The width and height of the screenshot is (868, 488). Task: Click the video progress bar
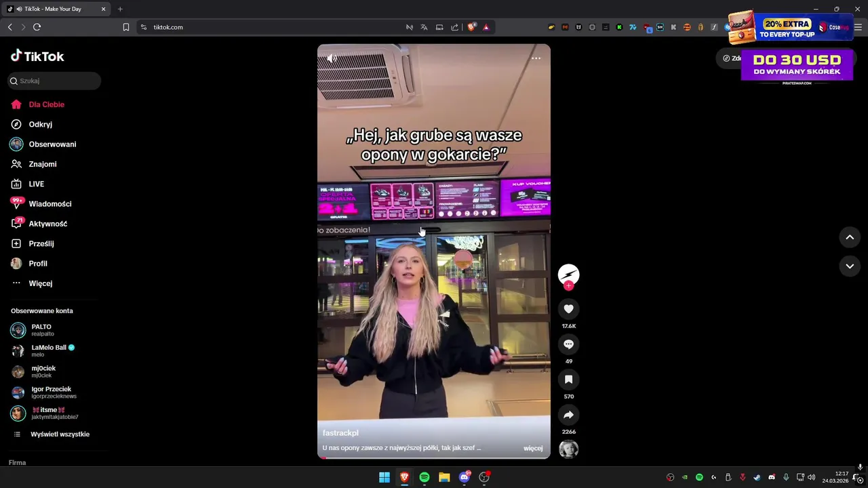434,457
